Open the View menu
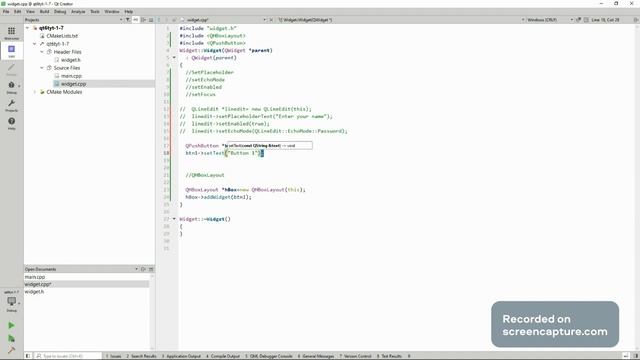Screen dimensions: 640x360 [30, 11]
